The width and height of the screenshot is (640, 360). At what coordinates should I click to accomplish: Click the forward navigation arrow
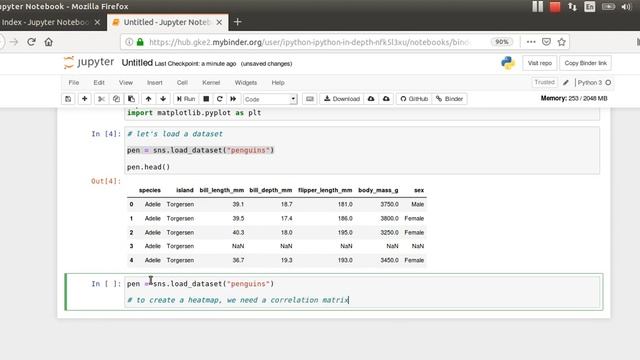tap(14, 42)
